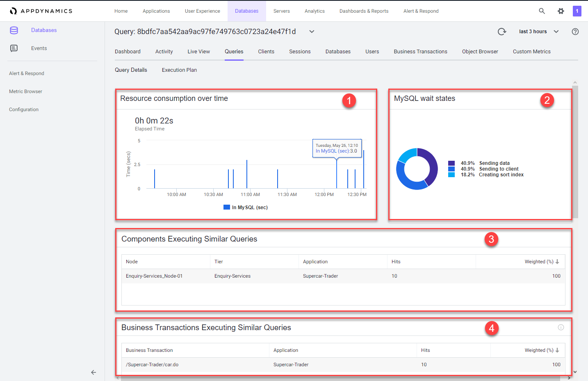
Task: Click the info icon in Business Transactions panel
Action: [561, 327]
